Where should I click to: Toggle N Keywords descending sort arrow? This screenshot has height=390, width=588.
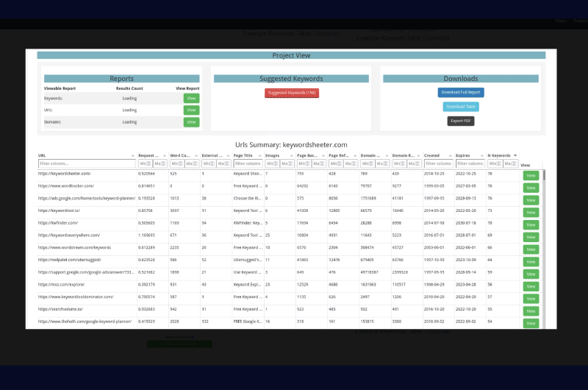click(x=515, y=155)
